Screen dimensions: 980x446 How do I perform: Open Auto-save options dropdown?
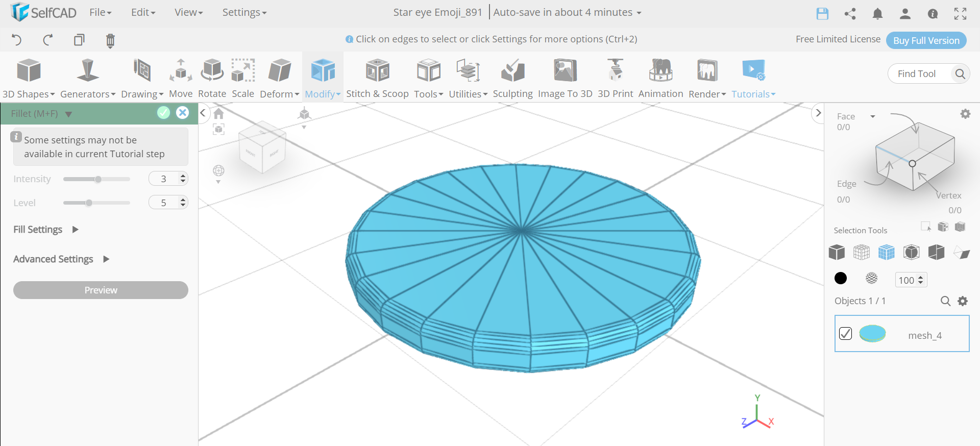click(639, 13)
